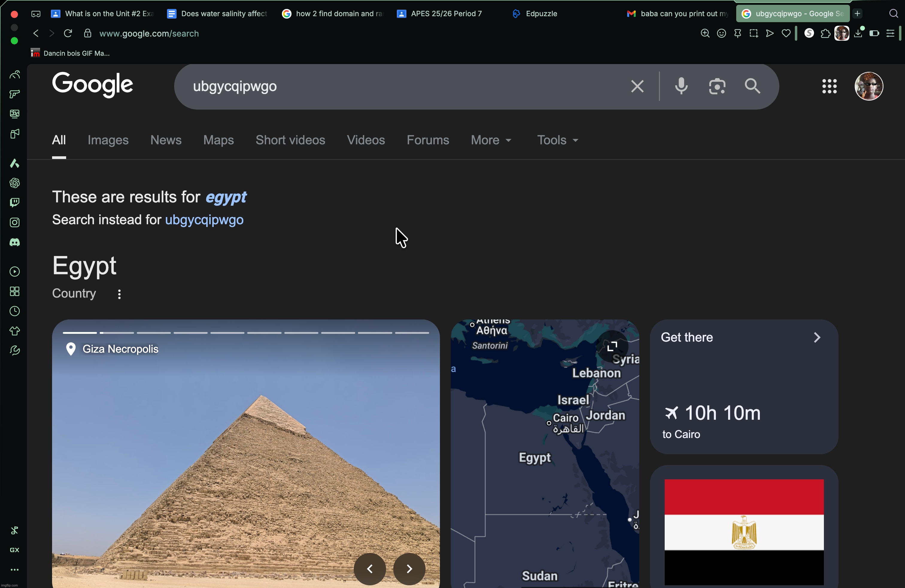905x588 pixels.
Task: Expand the More search filters dropdown
Action: (x=491, y=140)
